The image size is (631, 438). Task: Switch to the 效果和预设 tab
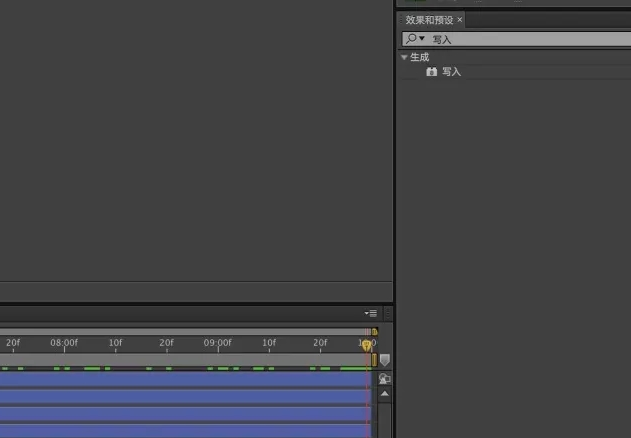(x=429, y=20)
